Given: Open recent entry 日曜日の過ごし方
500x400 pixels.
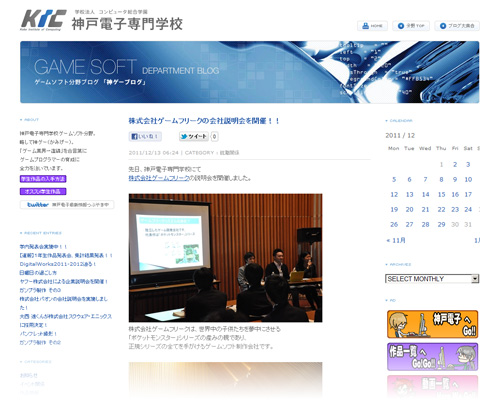Looking at the screenshot, I should (x=38, y=273).
